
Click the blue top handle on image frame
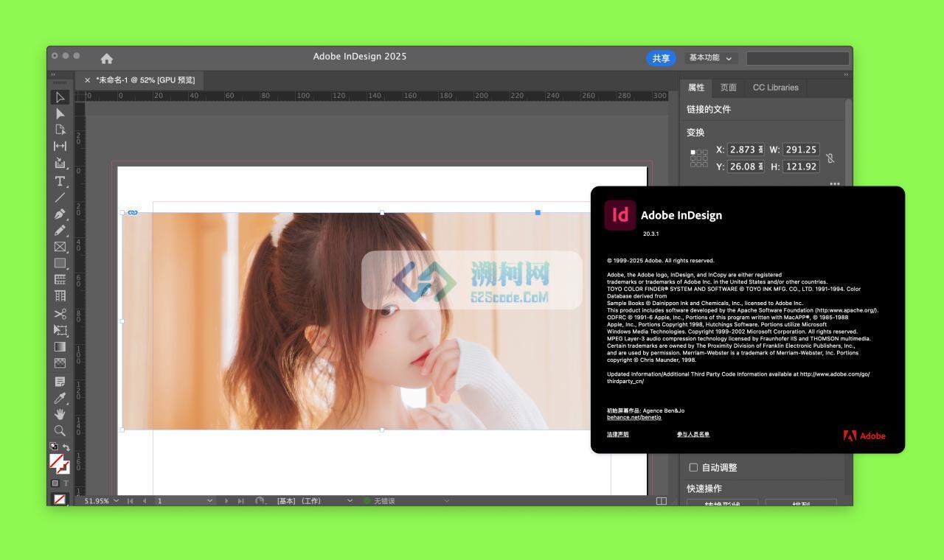point(538,212)
